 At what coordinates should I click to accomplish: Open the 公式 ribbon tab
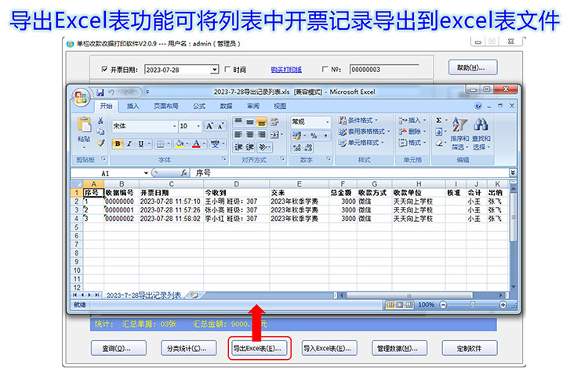[x=199, y=106]
